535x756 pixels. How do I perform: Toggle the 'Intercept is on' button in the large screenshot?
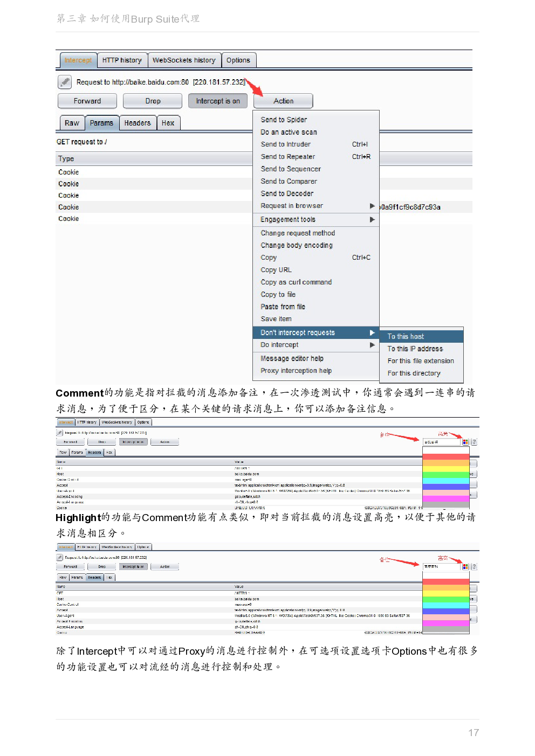(x=218, y=101)
